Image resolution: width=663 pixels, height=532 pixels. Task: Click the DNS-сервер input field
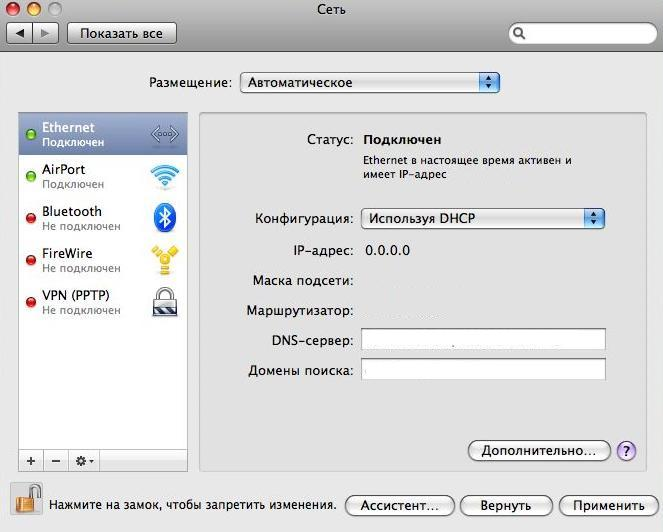pyautogui.click(x=483, y=339)
